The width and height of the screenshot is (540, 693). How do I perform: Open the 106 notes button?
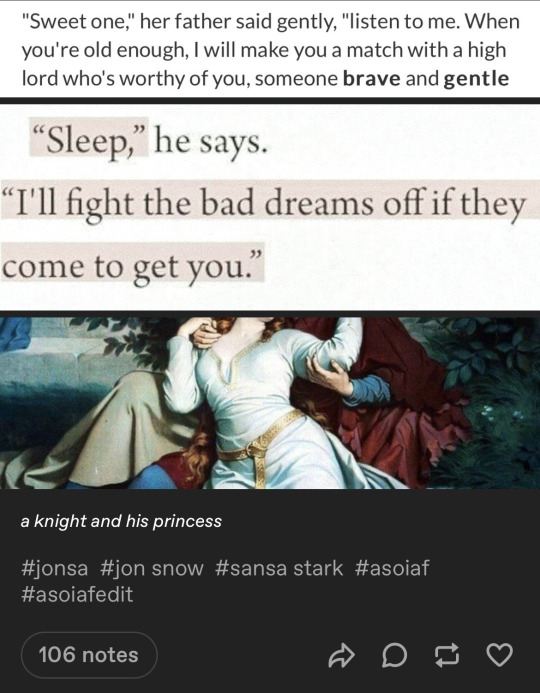tap(89, 655)
